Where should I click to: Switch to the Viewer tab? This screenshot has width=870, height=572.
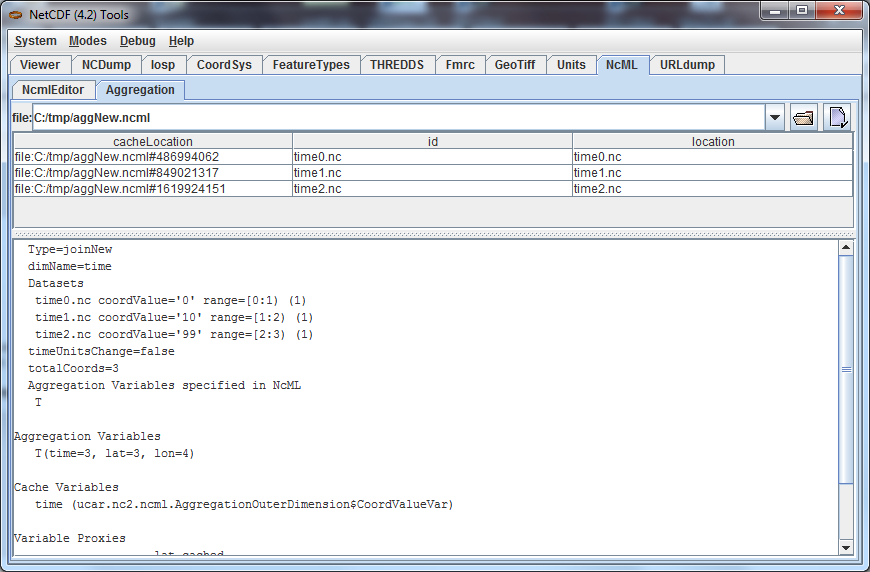(40, 65)
